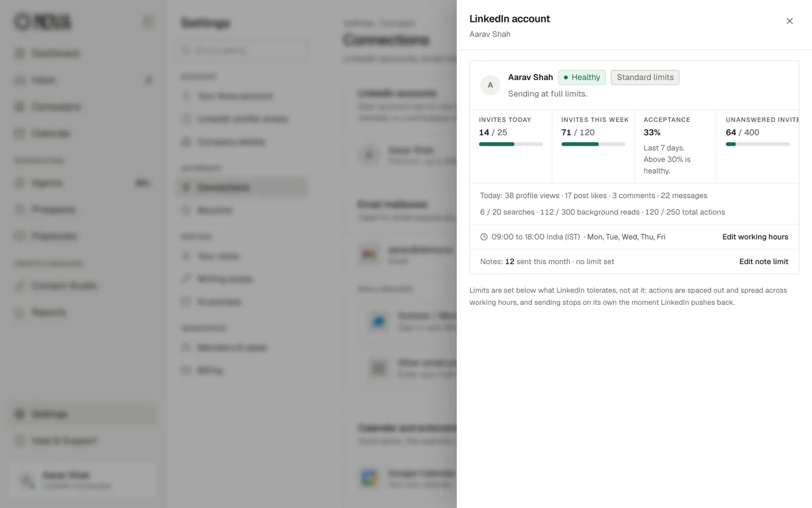Image resolution: width=812 pixels, height=508 pixels.
Task: Close the LinkedIn account panel
Action: (x=790, y=21)
